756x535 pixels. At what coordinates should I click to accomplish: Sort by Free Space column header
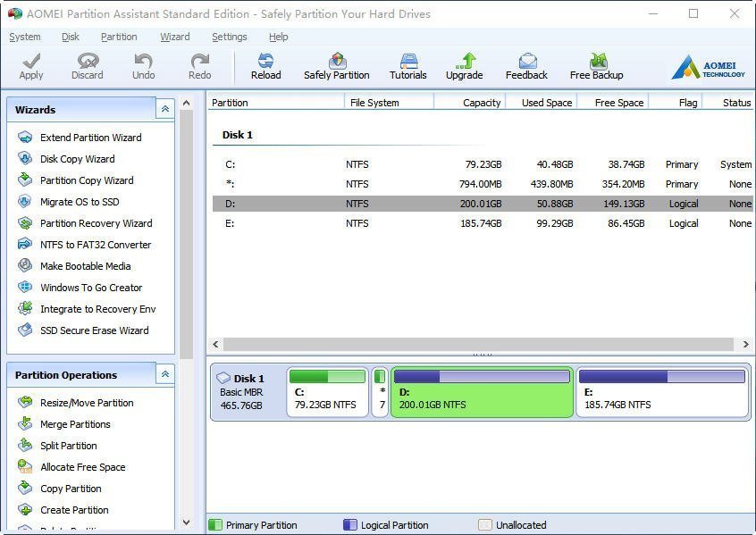(613, 103)
